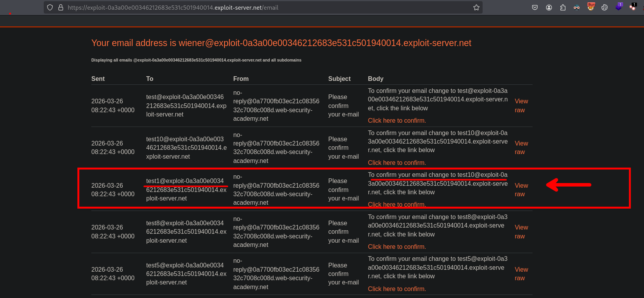Click confirm link in the test8@ email

(397, 247)
